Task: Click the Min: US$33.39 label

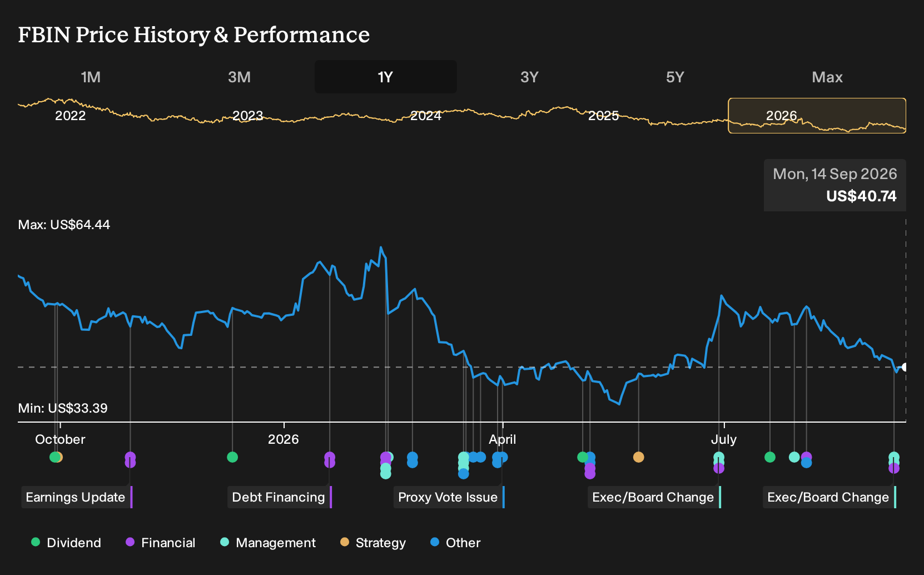Action: click(x=63, y=408)
